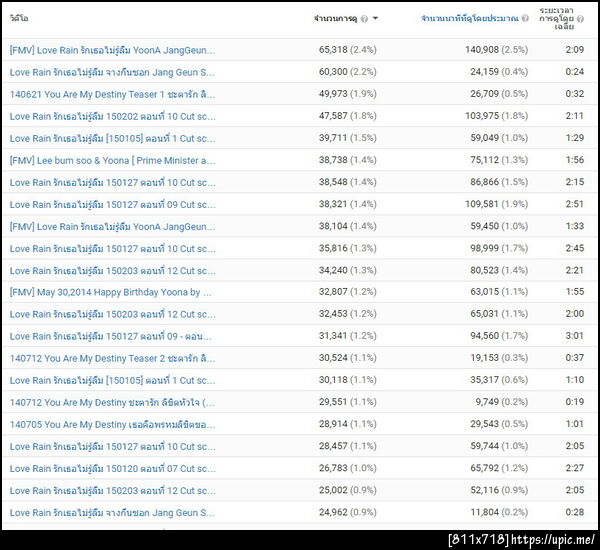Click average duration value 2:09
600x550 pixels.
click(x=575, y=50)
